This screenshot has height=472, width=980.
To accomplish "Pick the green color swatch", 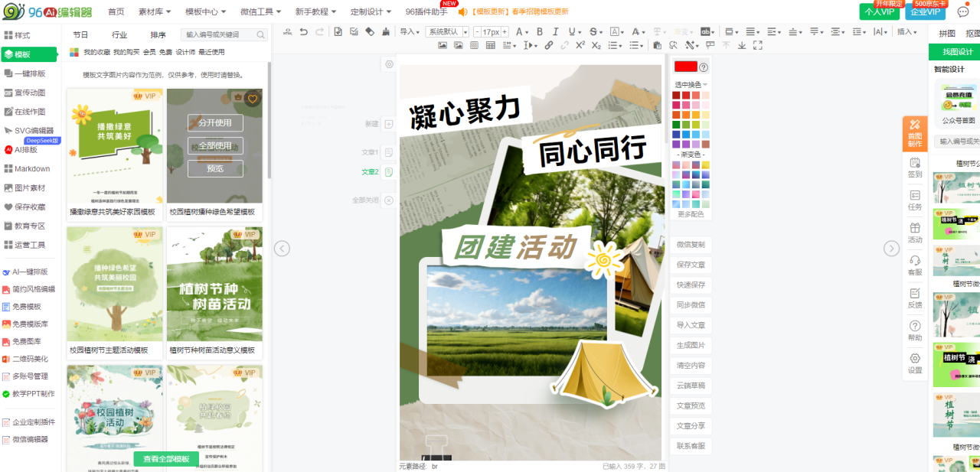I will pyautogui.click(x=676, y=125).
